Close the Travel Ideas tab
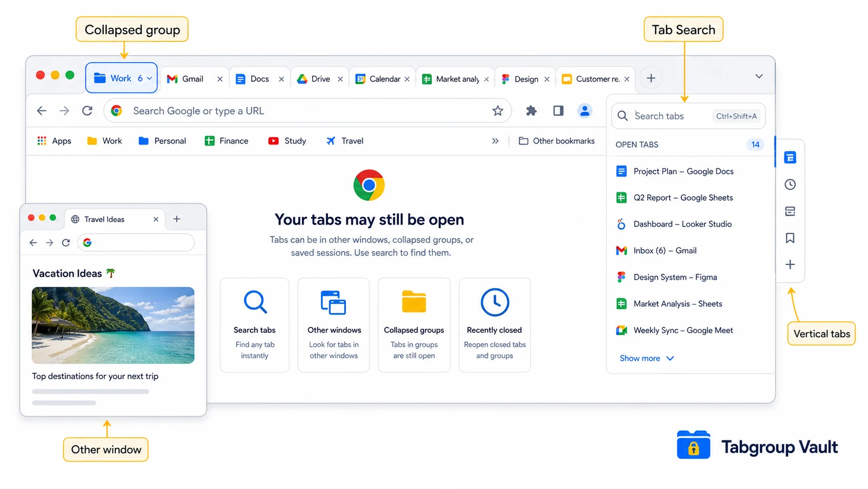 click(x=156, y=219)
